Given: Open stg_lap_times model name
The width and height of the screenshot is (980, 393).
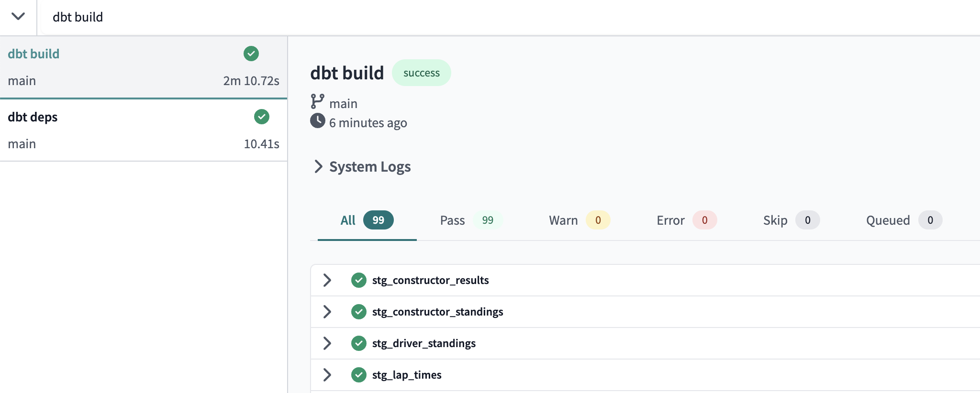Looking at the screenshot, I should (407, 375).
